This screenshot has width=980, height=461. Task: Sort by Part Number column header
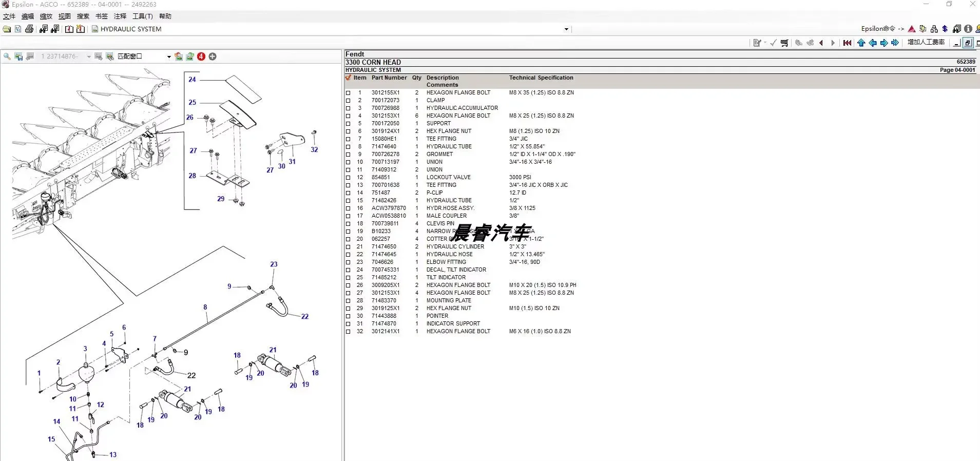pos(389,78)
